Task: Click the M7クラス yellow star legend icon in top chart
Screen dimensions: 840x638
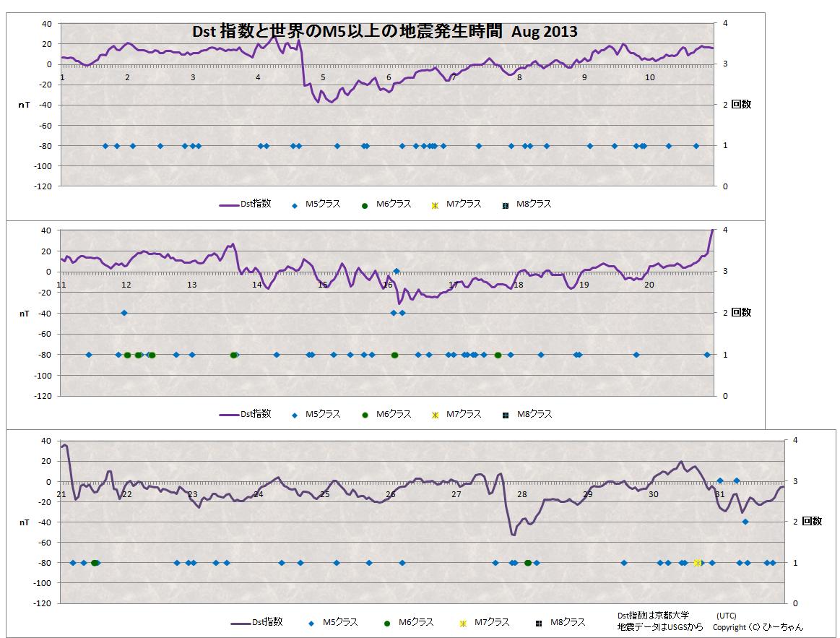Action: pyautogui.click(x=435, y=205)
